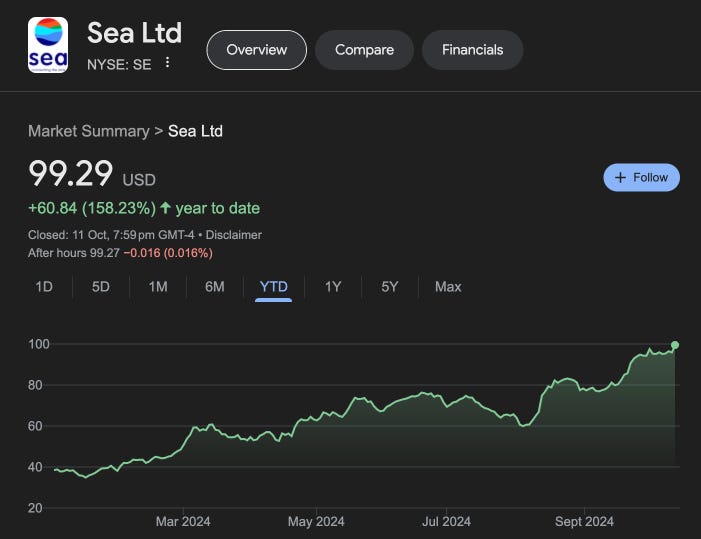The image size is (701, 539).
Task: Select the Max time range
Action: click(x=448, y=287)
